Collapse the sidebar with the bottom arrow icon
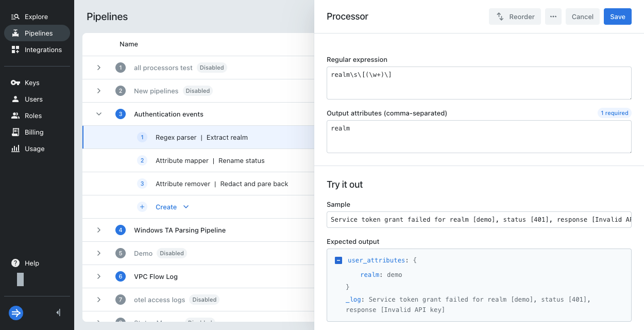The width and height of the screenshot is (644, 330). click(58, 312)
